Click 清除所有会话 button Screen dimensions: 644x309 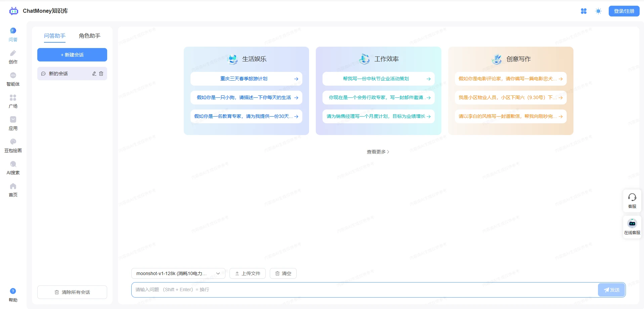click(72, 292)
